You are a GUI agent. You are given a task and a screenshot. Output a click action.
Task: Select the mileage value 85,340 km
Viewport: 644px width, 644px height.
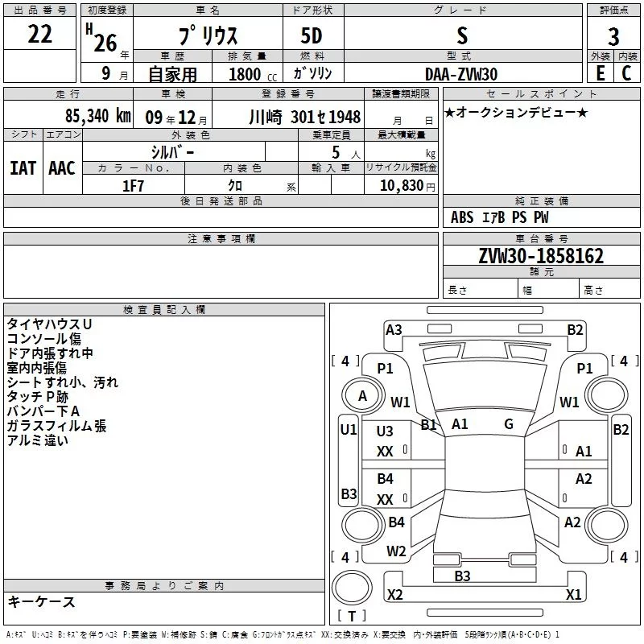pos(97,115)
